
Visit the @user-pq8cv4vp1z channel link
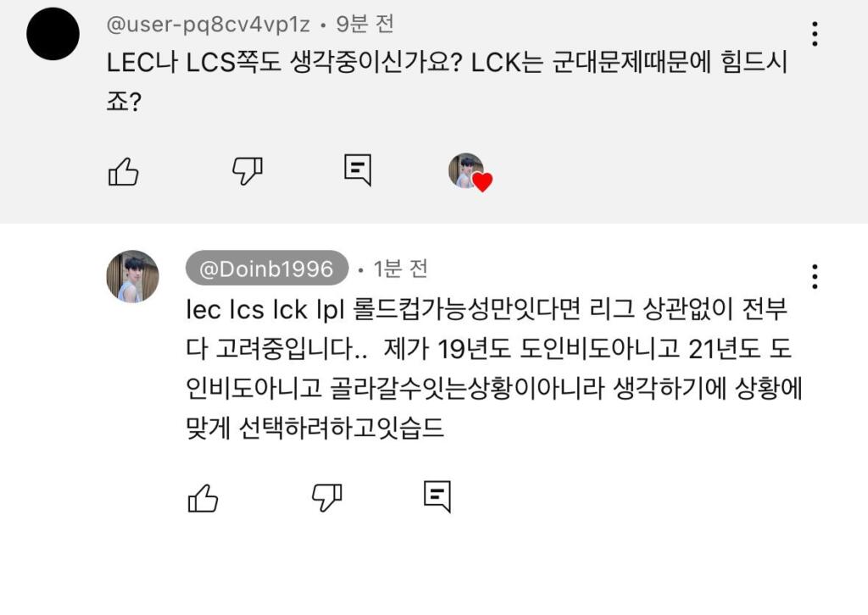tap(207, 25)
